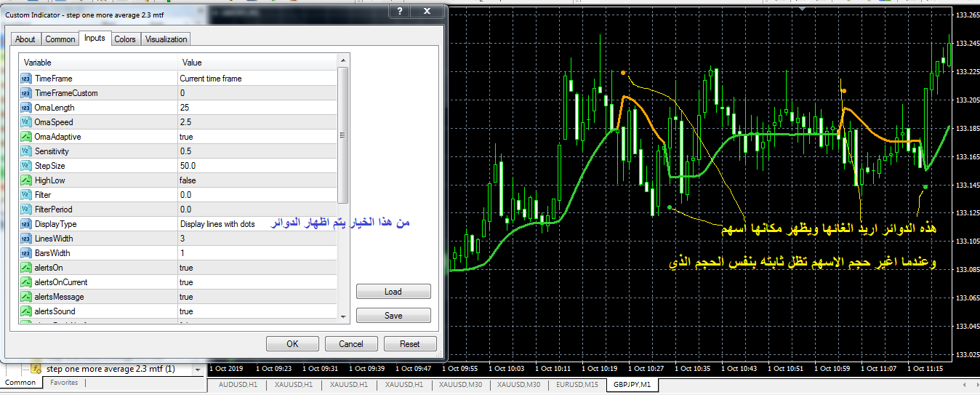Viewport: 980px width, 395px height.
Task: Click the Filter row icon
Action: coord(25,195)
